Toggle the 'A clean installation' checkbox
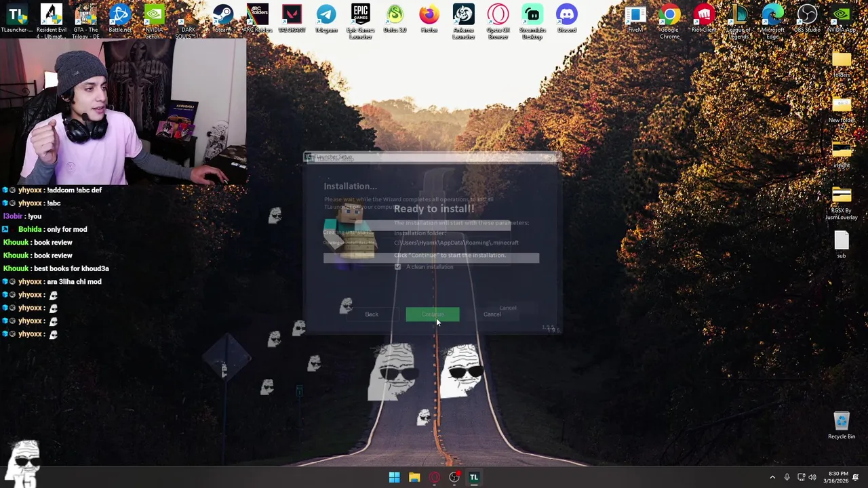 (397, 267)
